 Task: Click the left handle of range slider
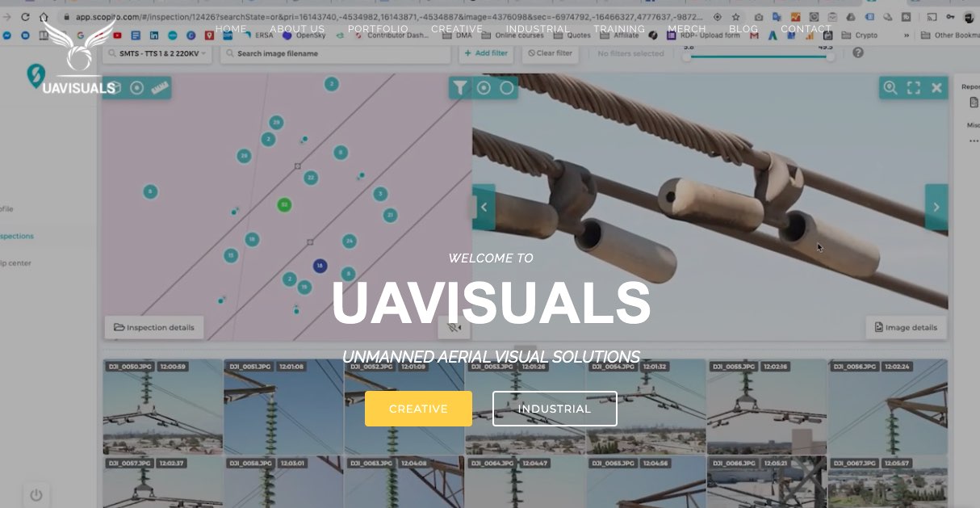(689, 57)
